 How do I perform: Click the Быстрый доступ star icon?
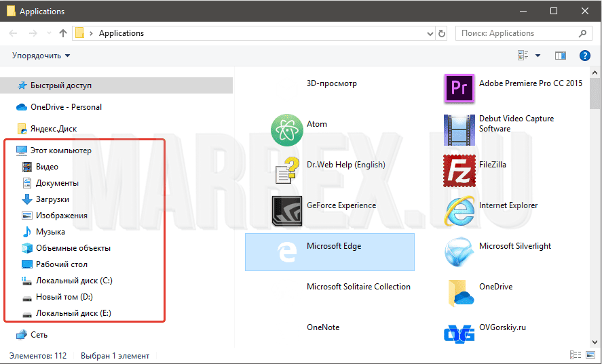22,85
